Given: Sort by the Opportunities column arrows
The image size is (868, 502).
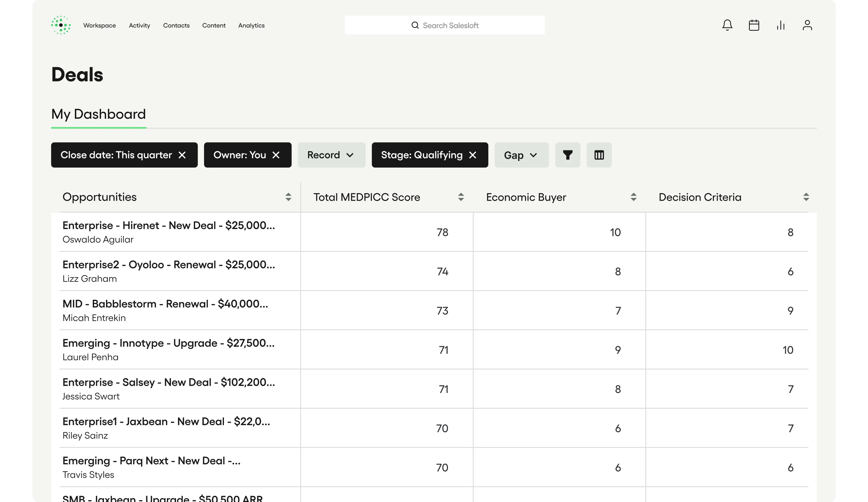Looking at the screenshot, I should click(x=288, y=197).
